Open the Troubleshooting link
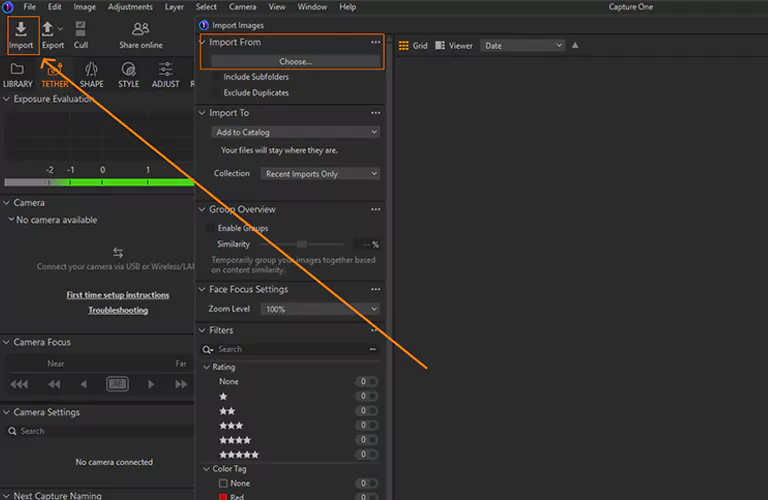This screenshot has width=768, height=500. point(118,310)
